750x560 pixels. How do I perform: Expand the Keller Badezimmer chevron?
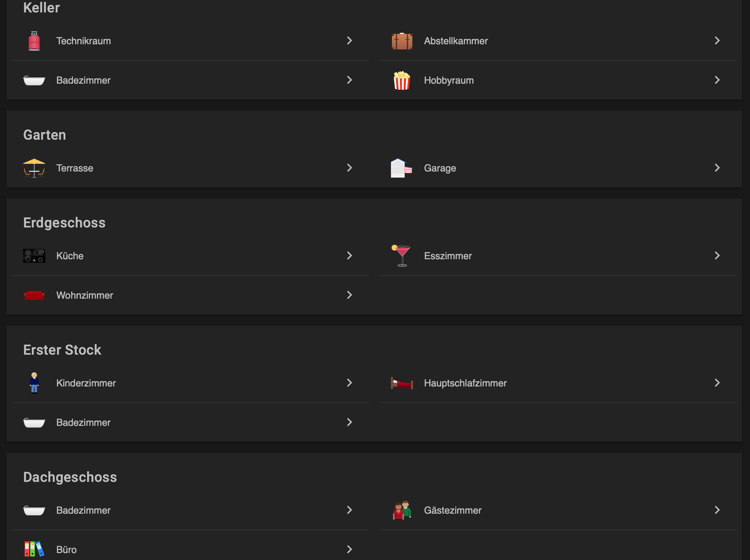[x=349, y=80]
